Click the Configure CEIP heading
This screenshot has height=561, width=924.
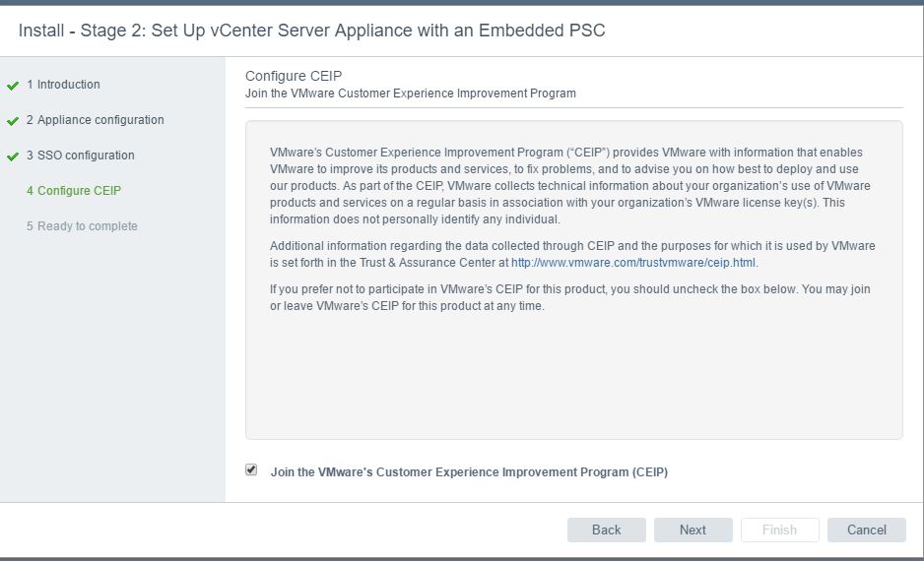tap(294, 76)
